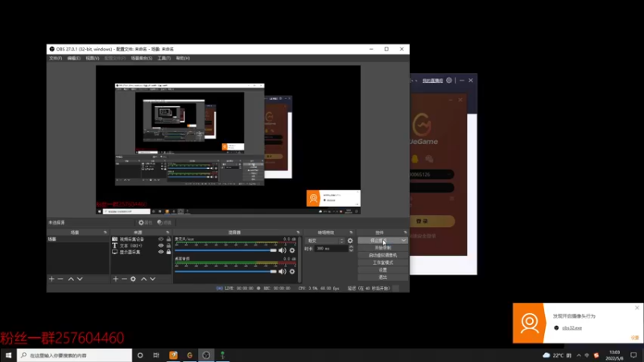Viewport: 644px width, 362px height.
Task: Remove the selected scene with the minus button
Action: 60,279
